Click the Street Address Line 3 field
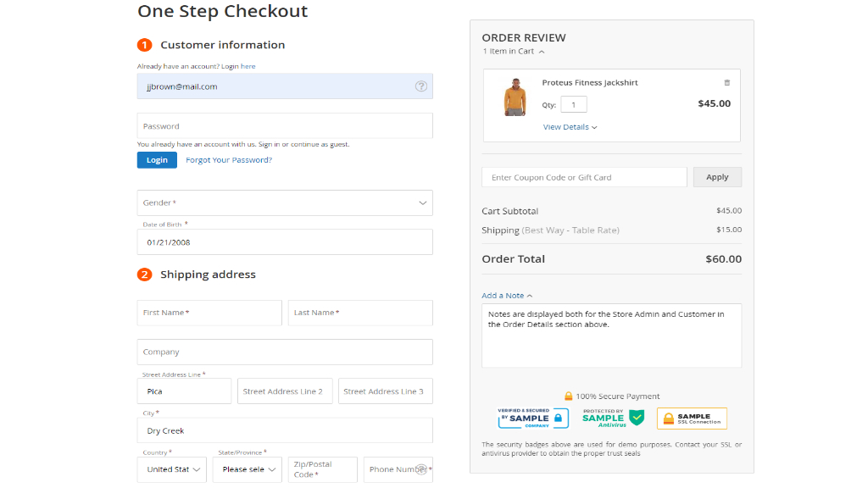Screen dimensions: 868x488 pyautogui.click(x=386, y=391)
